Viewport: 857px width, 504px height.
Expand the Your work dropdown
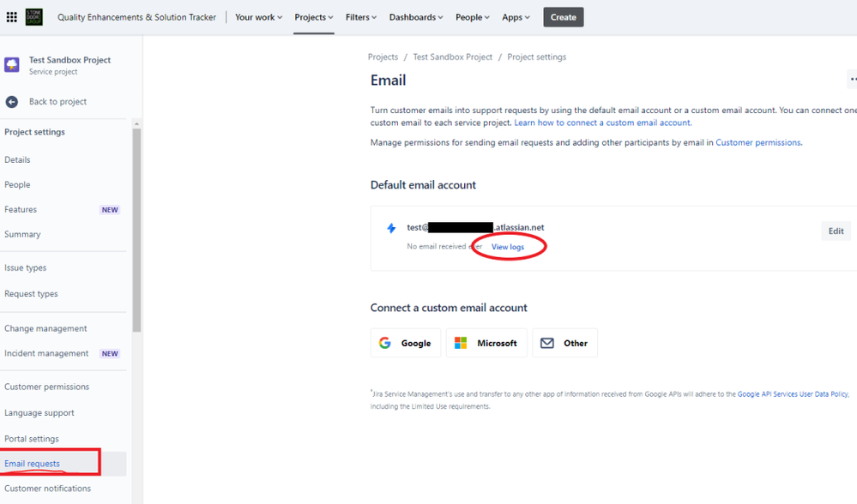258,17
